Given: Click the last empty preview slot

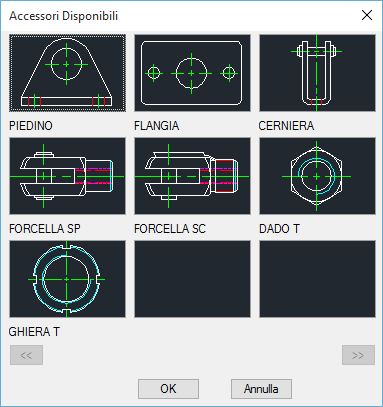Looking at the screenshot, I should click(317, 279).
